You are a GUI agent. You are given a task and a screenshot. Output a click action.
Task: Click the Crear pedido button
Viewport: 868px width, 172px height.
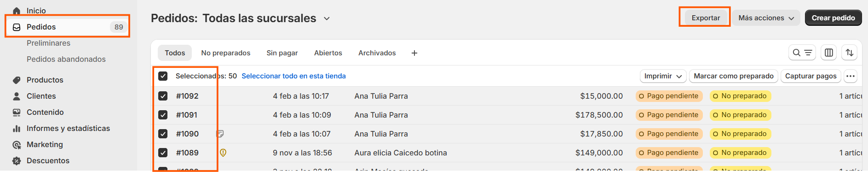coord(833,18)
